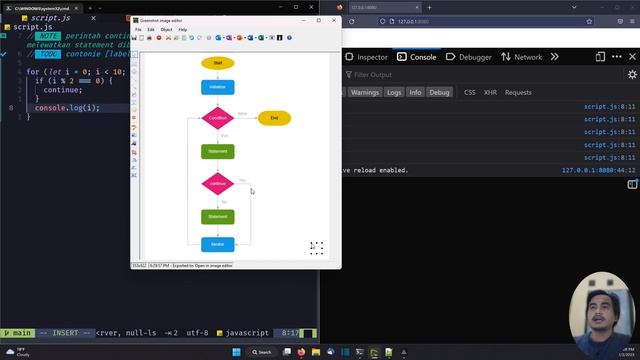The height and width of the screenshot is (360, 640).
Task: Select the script.js buffer tab in editor
Action: click(51, 18)
